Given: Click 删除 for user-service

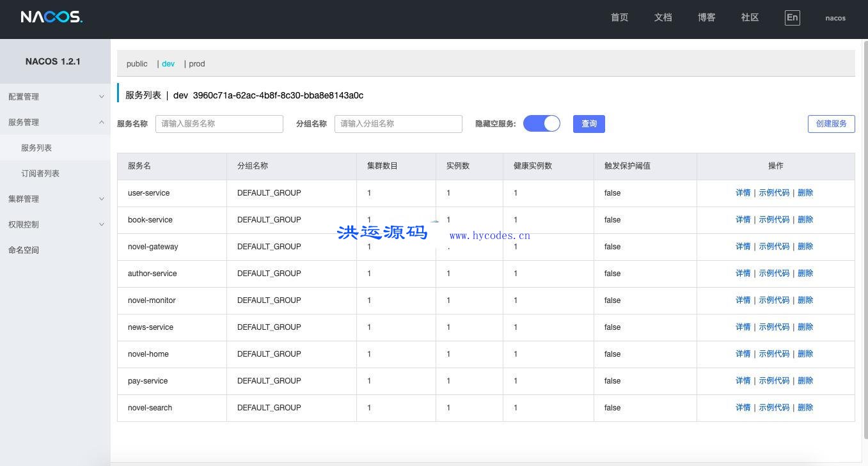Looking at the screenshot, I should [x=805, y=192].
